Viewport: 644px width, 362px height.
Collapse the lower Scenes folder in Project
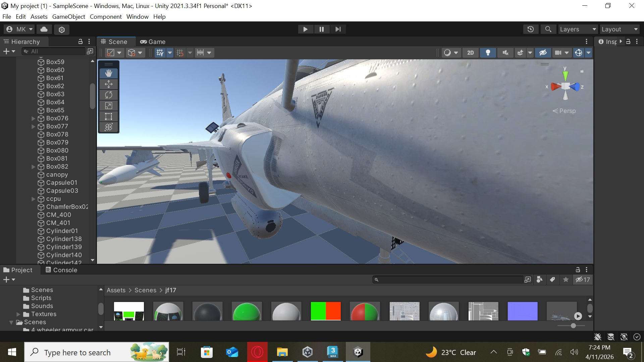(x=11, y=322)
